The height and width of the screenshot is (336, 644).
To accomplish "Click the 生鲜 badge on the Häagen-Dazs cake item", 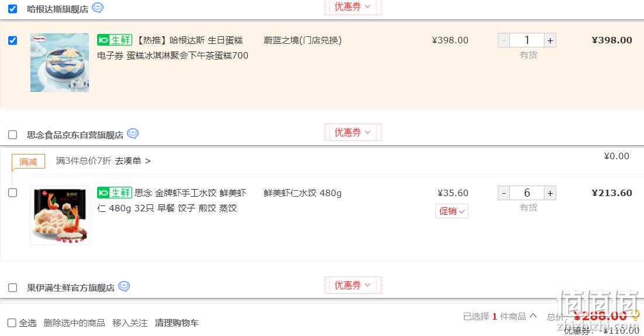I will (x=115, y=40).
